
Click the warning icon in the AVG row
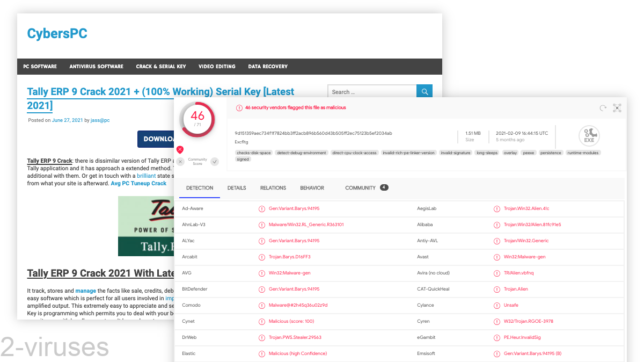[262, 273]
